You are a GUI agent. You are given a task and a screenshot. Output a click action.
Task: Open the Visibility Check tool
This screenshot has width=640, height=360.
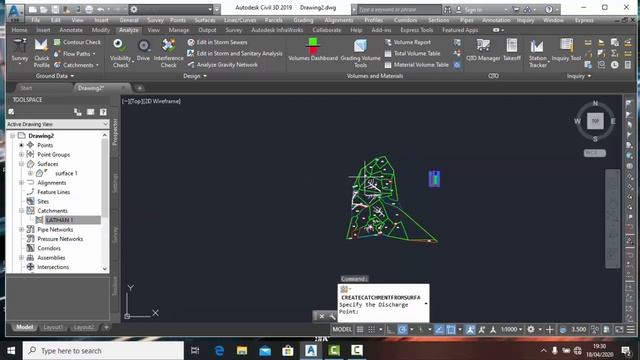click(x=120, y=53)
